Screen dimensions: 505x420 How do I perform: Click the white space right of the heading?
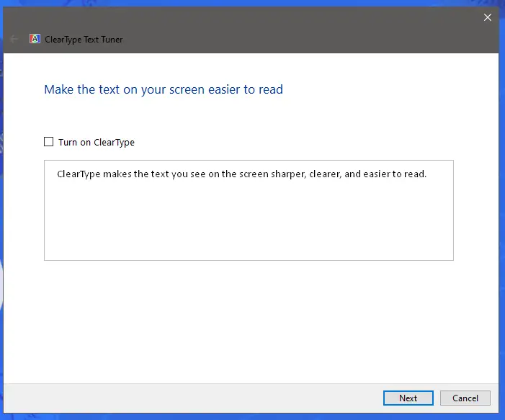point(389,89)
